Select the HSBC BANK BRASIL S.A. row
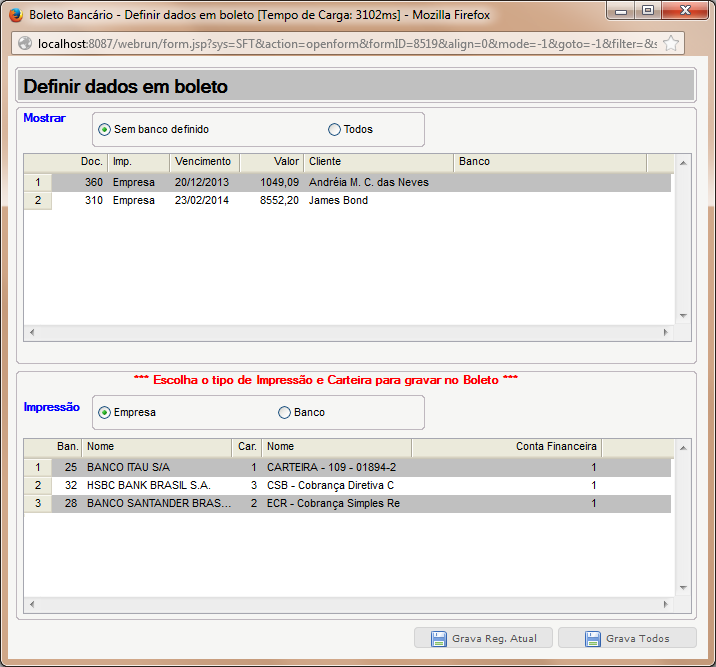Screen dimensions: 716x667 (347, 485)
